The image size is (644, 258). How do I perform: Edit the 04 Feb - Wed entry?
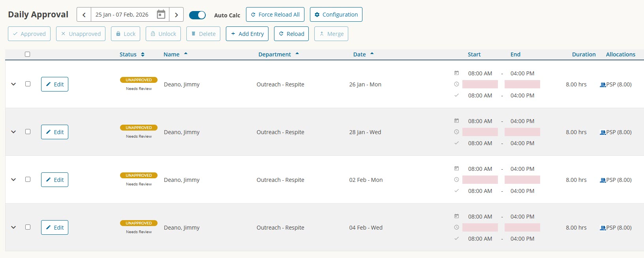[x=54, y=228]
